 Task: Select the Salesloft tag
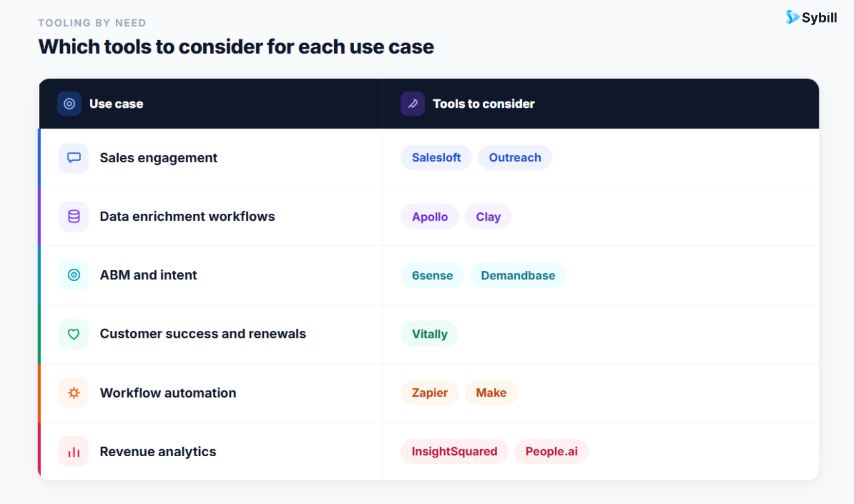(x=436, y=158)
